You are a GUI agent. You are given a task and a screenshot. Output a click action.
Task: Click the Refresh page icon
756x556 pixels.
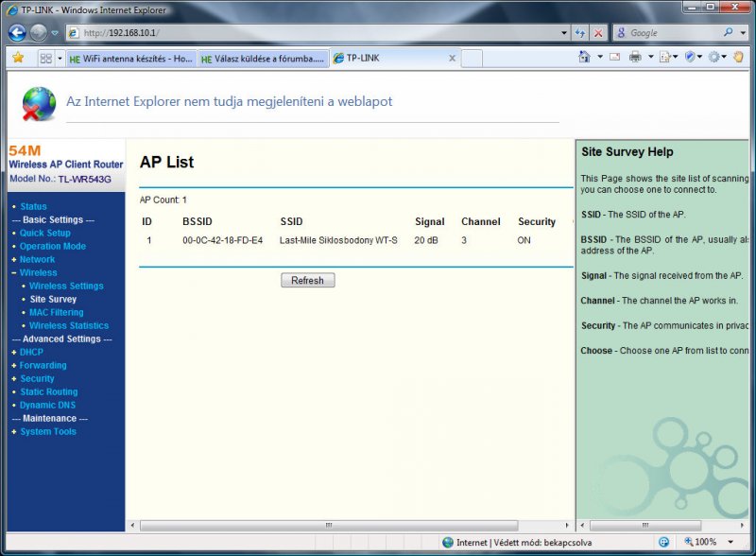point(580,33)
